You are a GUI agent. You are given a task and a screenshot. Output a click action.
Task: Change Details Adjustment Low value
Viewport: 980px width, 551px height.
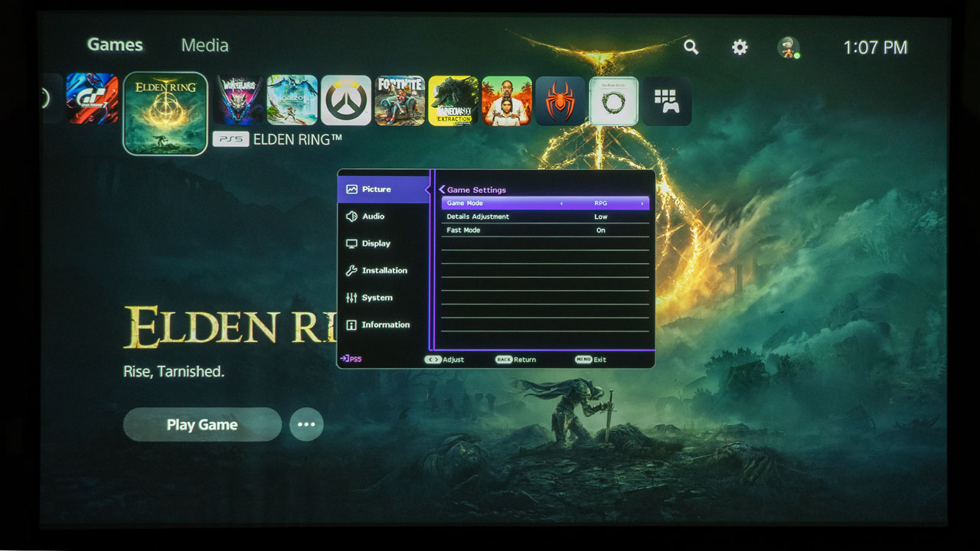(601, 217)
